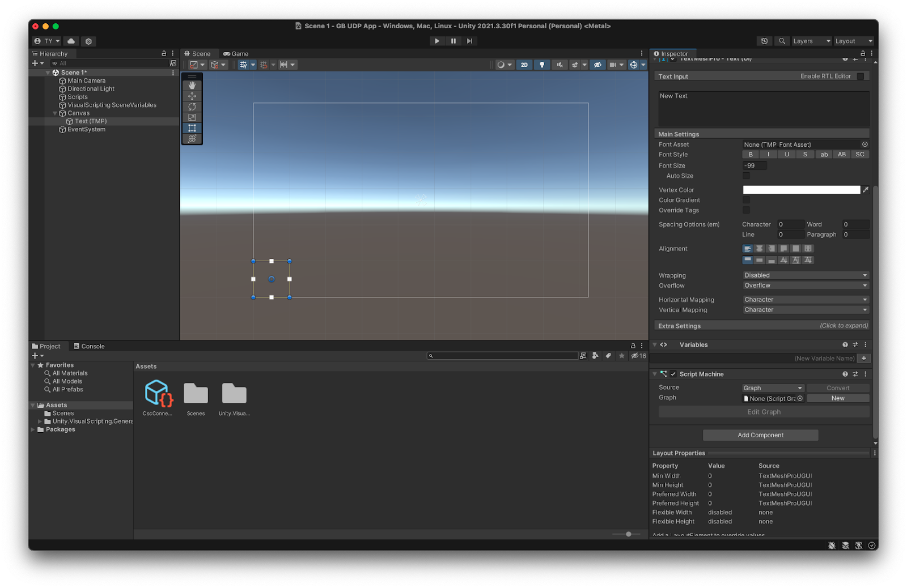Click the Step frame button
This screenshot has width=907, height=588.
(x=469, y=41)
